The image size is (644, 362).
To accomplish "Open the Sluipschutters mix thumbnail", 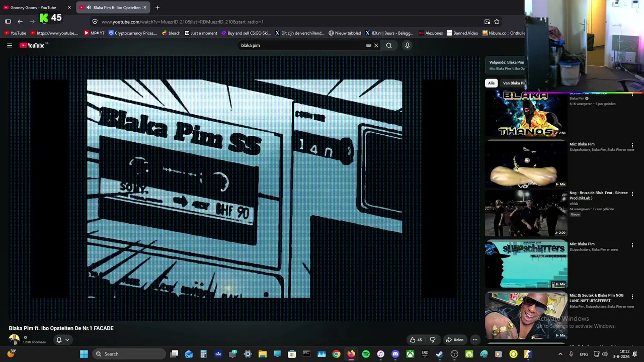I will 526,264.
